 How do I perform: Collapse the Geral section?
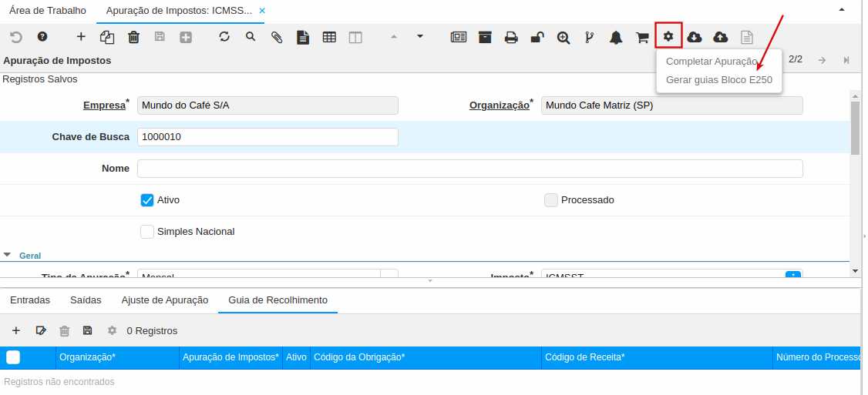pyautogui.click(x=8, y=255)
